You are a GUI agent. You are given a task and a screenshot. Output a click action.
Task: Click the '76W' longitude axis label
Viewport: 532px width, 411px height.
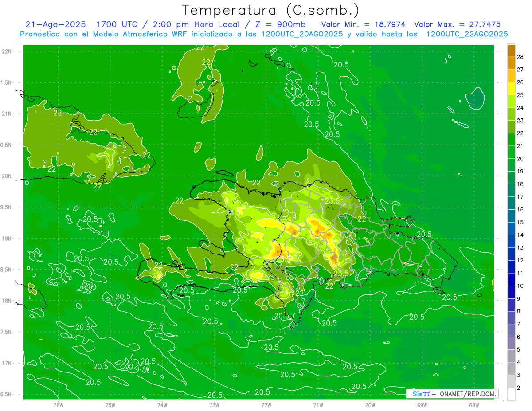[x=58, y=405]
